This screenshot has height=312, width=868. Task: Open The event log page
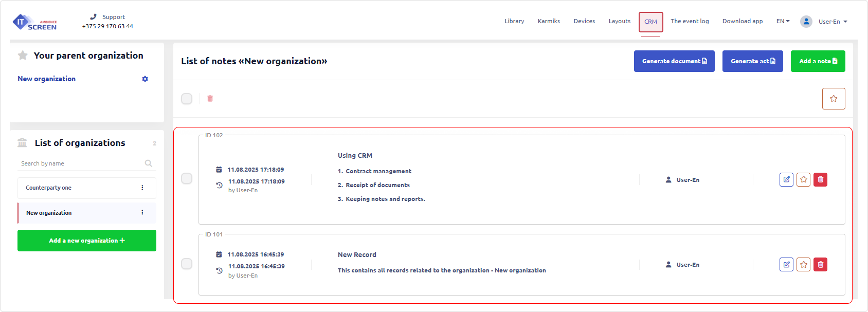(x=690, y=21)
